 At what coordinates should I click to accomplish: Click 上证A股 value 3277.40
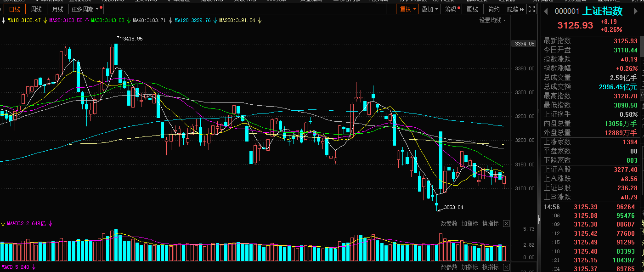[626, 170]
